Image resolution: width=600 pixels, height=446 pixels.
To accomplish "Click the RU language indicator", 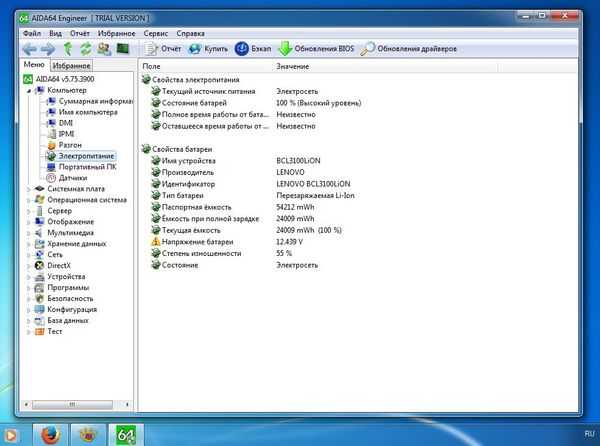I will coord(589,434).
